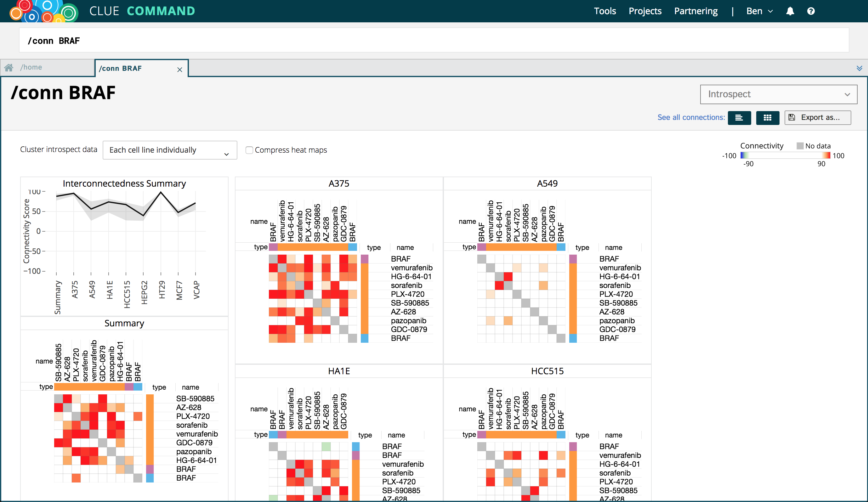Click the command input field

click(434, 41)
